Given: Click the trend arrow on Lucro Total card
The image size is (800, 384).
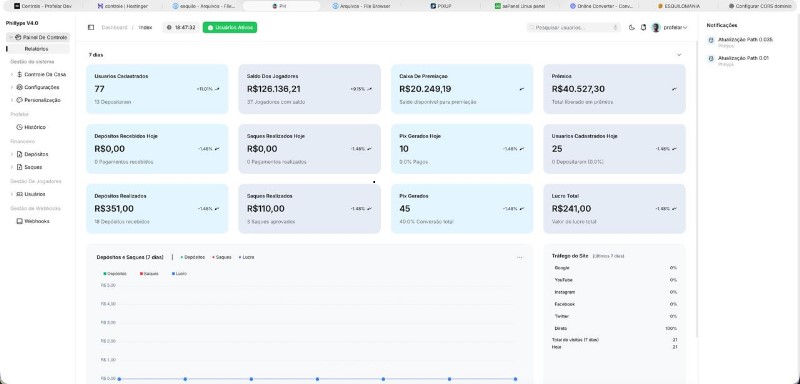Looking at the screenshot, I should coord(674,209).
